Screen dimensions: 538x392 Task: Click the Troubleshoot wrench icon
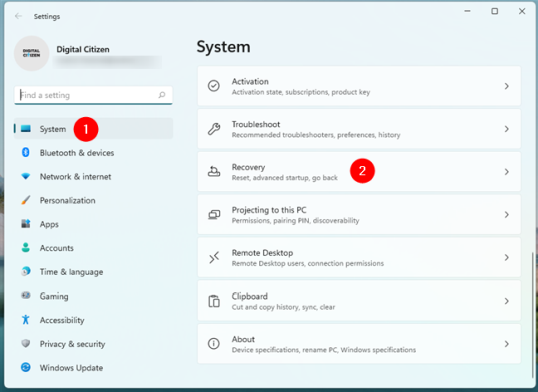pyautogui.click(x=214, y=129)
